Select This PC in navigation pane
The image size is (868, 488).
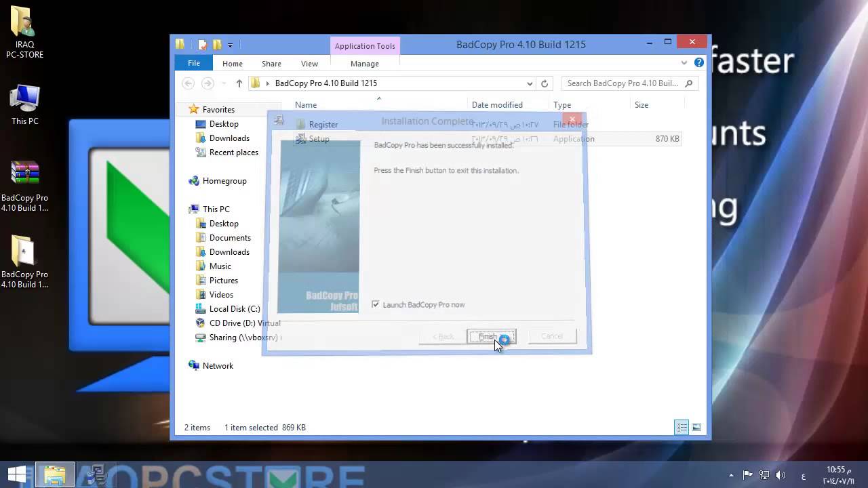coord(216,209)
